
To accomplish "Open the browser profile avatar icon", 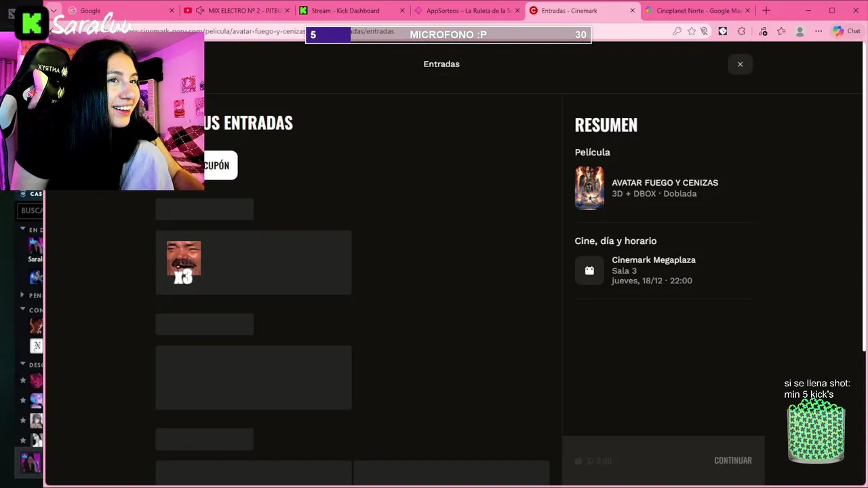I will [x=800, y=31].
